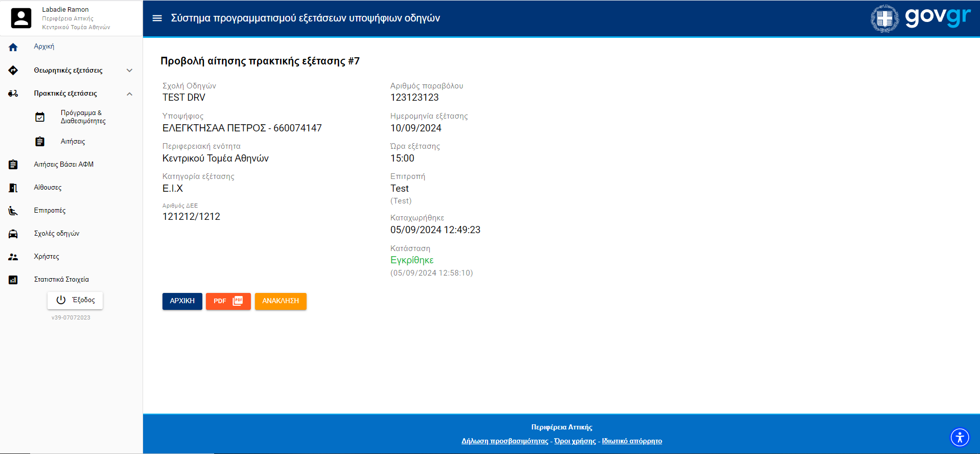Select Χρήστες from the sidebar
Image resolution: width=980 pixels, height=454 pixels.
tap(46, 257)
